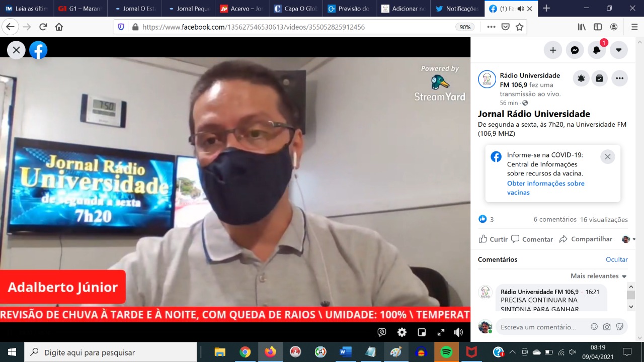644x362 pixels.
Task: Open the '6 comentários' count
Action: (x=555, y=219)
